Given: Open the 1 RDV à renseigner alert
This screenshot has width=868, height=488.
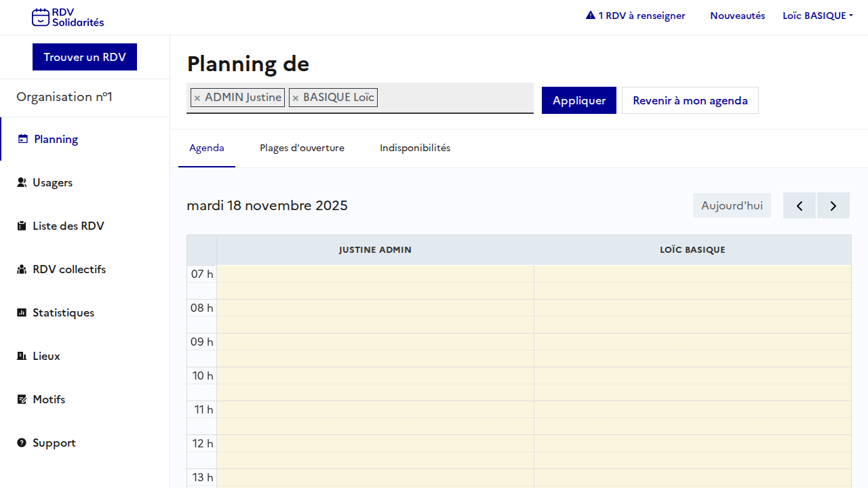Looking at the screenshot, I should pos(635,16).
